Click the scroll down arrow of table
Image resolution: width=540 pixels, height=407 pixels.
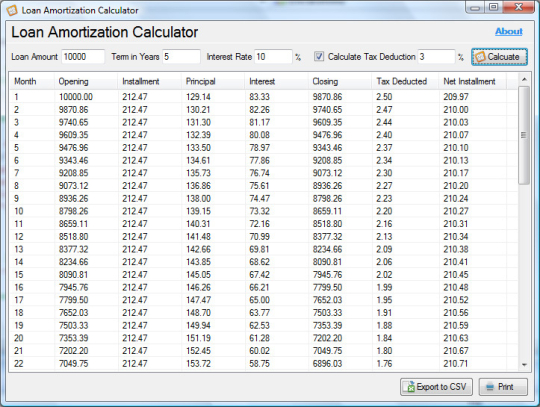(524, 365)
